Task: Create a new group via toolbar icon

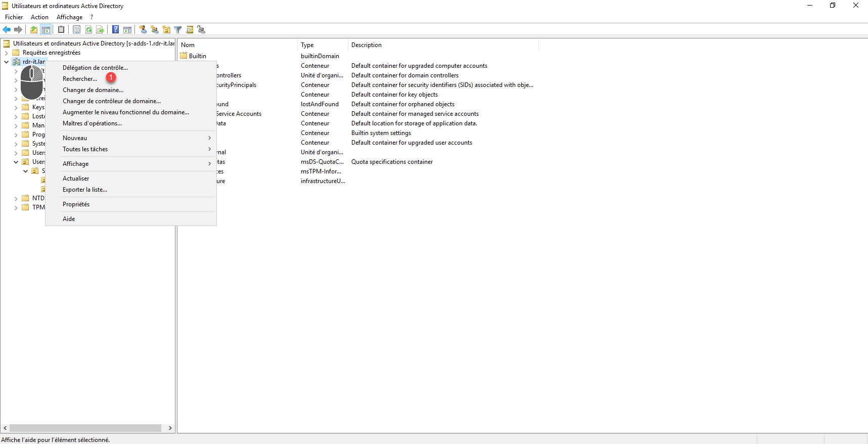Action: click(x=155, y=30)
